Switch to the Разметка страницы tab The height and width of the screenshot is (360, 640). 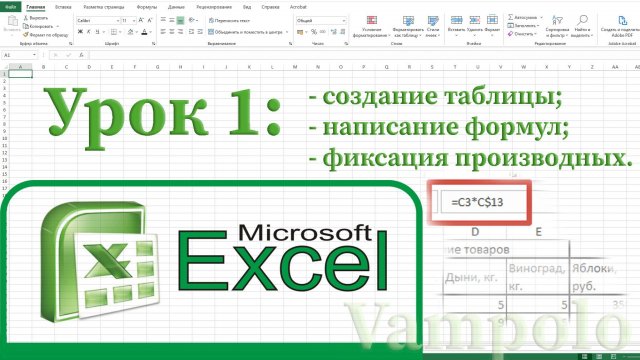click(104, 7)
